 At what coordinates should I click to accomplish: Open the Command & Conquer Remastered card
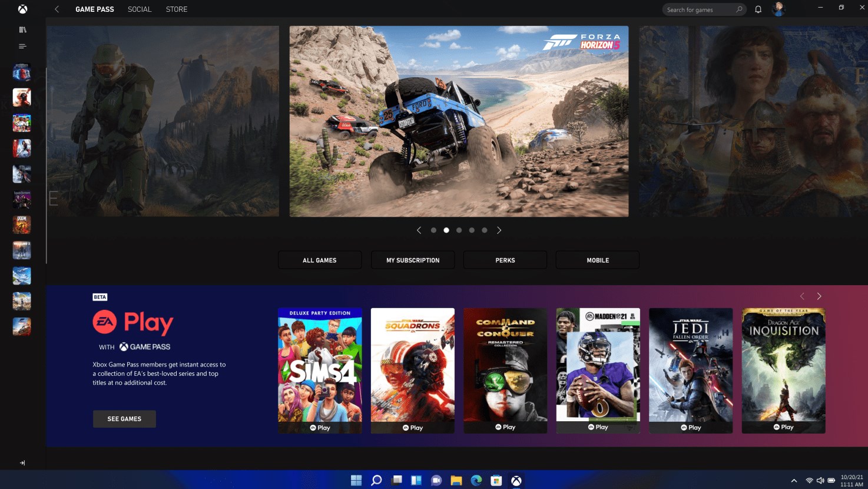click(505, 371)
